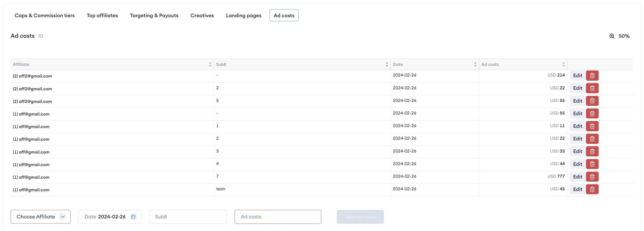644x231 pixels.
Task: Sort by the Ad costs column
Action: [563, 65]
